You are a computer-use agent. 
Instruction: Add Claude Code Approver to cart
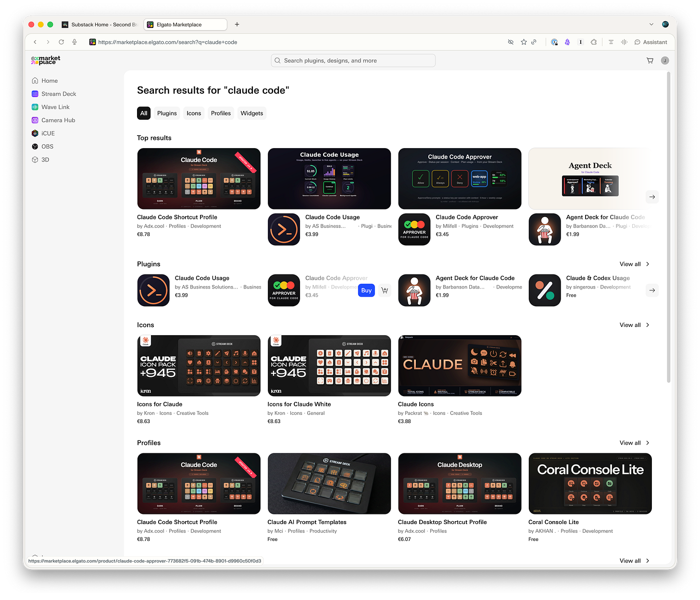pos(385,290)
